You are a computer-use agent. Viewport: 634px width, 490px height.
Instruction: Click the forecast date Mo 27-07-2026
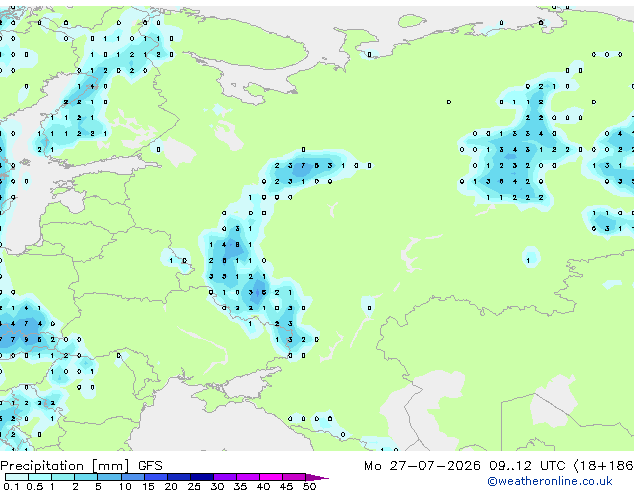422,466
